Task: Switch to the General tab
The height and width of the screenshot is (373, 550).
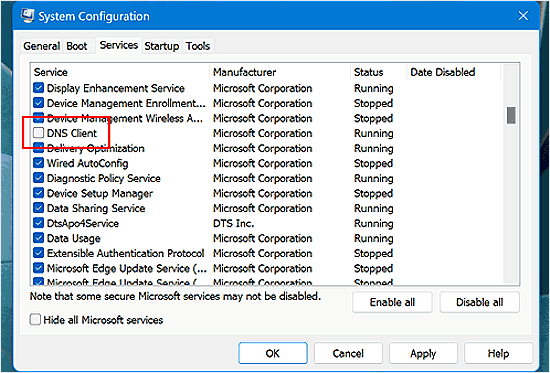Action: [x=41, y=46]
